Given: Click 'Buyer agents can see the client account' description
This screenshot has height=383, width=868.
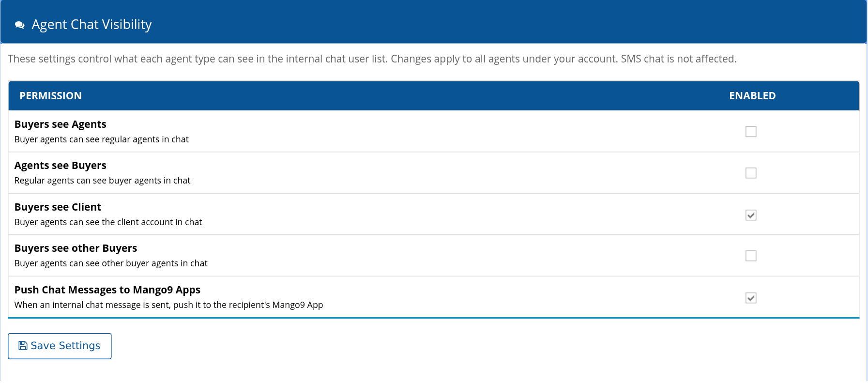Looking at the screenshot, I should 108,222.
